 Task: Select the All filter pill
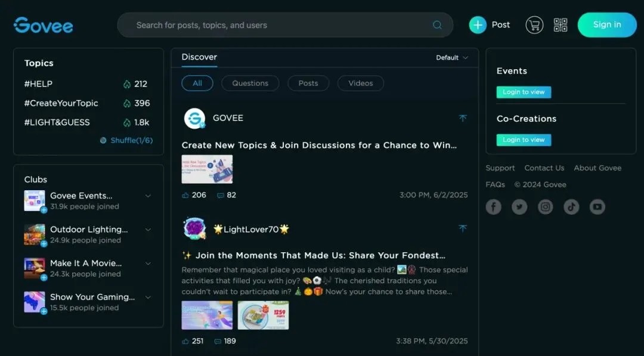point(197,83)
